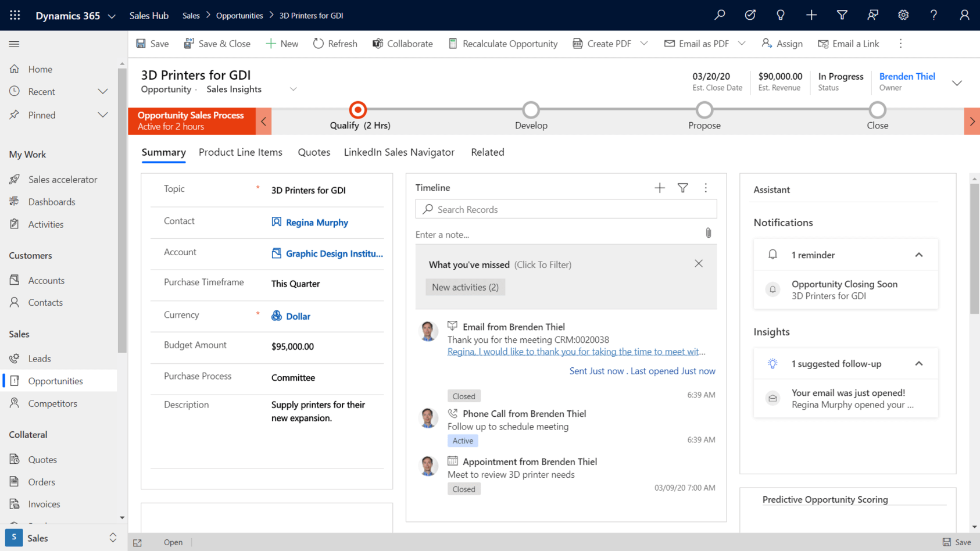Screen dimensions: 980x551
Task: Collapse the 1 suggested follow-up card
Action: [918, 364]
